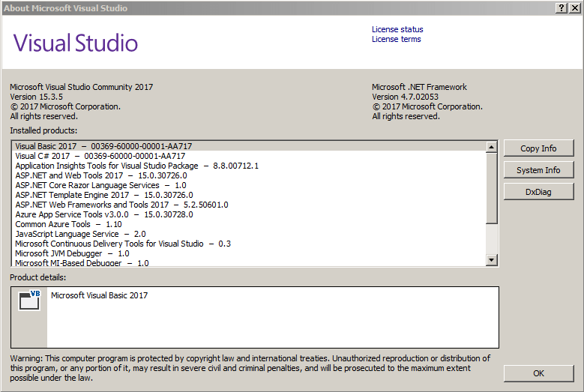
Task: Select ASP.NET Core Razor Language Services
Action: pyautogui.click(x=250, y=185)
